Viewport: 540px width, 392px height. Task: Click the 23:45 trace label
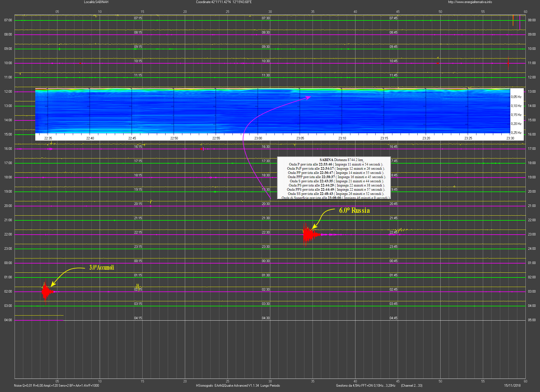[x=394, y=247]
